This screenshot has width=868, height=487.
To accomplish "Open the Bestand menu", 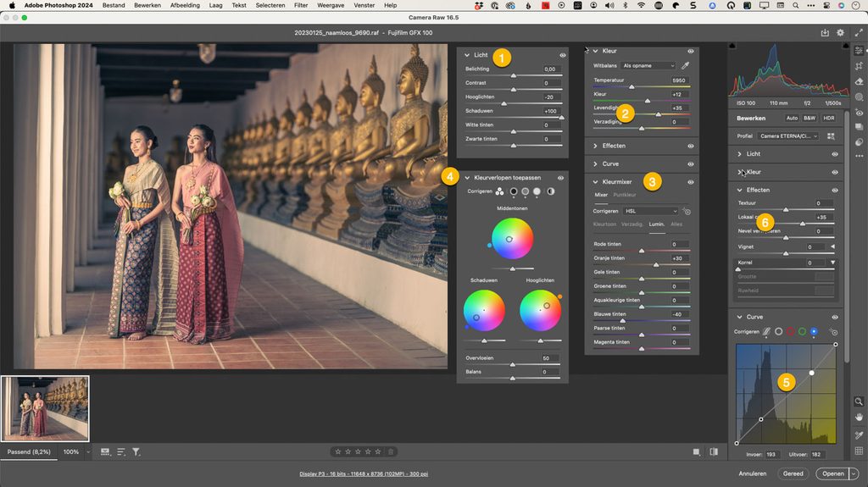I will (x=114, y=5).
